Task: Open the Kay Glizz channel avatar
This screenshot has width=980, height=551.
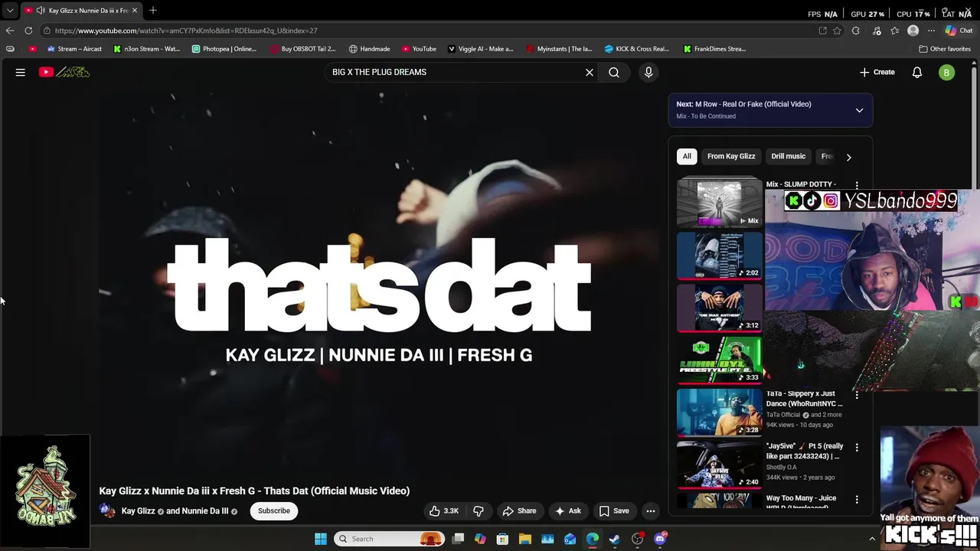Action: pyautogui.click(x=108, y=511)
